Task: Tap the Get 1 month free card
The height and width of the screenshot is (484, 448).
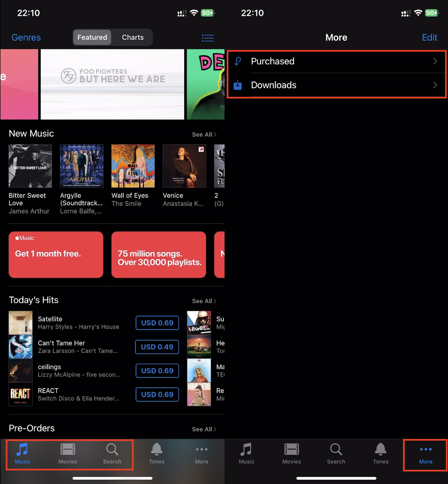Action: click(56, 255)
